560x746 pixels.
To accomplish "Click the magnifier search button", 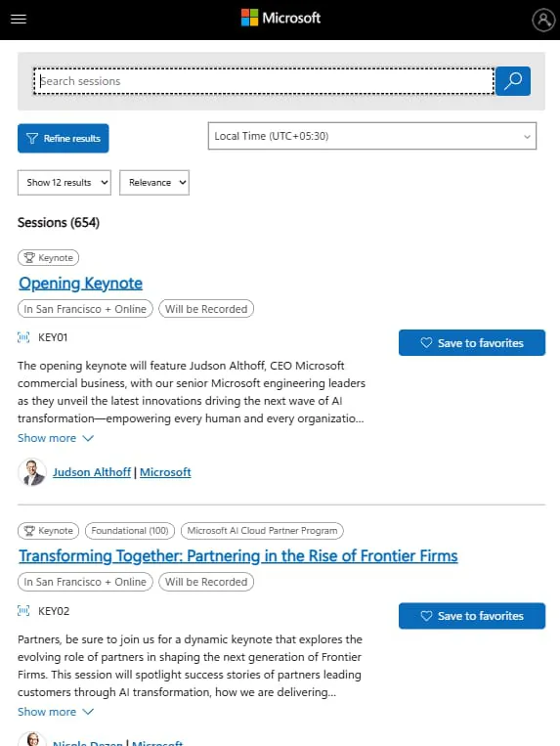I will tap(513, 81).
